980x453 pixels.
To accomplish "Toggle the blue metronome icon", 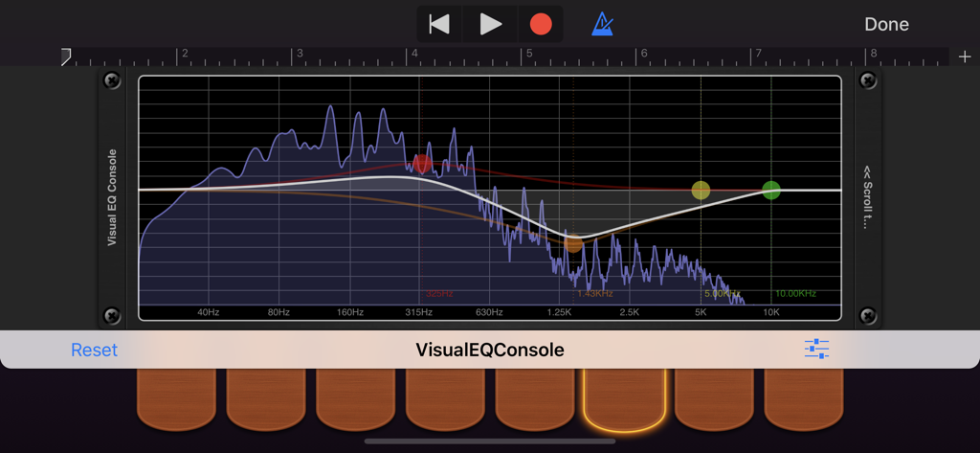I will (x=603, y=24).
